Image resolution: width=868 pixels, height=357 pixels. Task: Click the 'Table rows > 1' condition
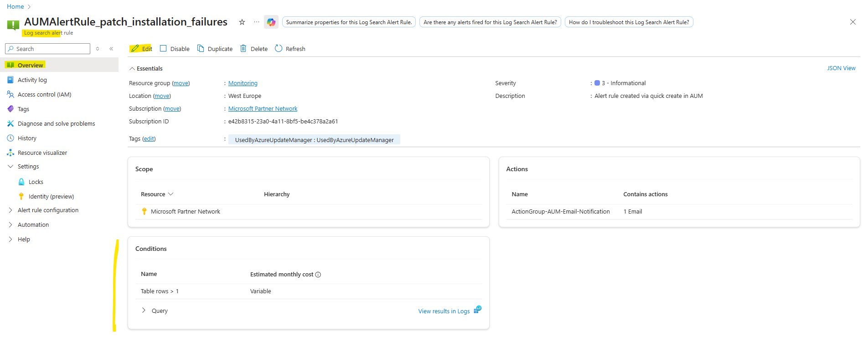pos(160,291)
